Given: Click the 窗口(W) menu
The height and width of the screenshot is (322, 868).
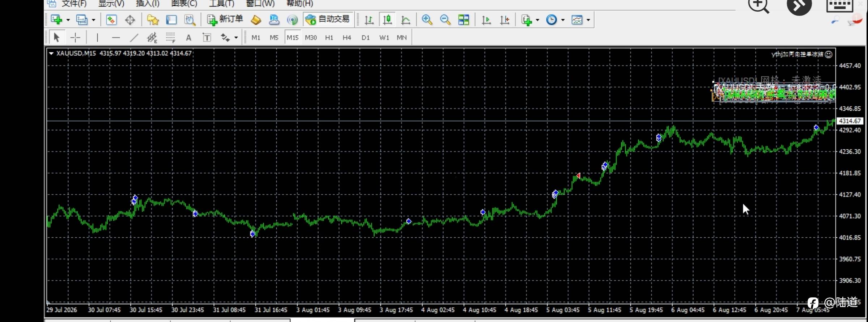Looking at the screenshot, I should pyautogui.click(x=260, y=4).
